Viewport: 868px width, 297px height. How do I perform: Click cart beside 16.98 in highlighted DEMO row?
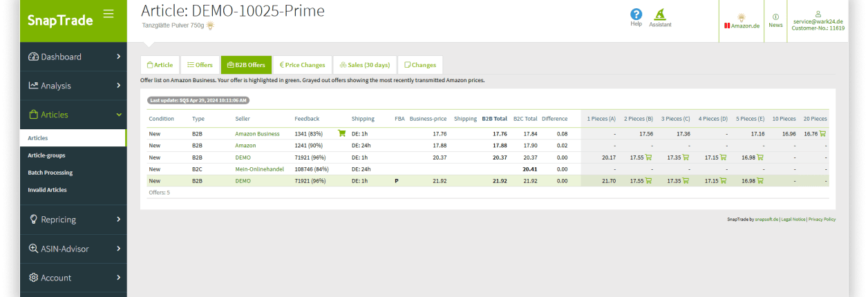760,181
